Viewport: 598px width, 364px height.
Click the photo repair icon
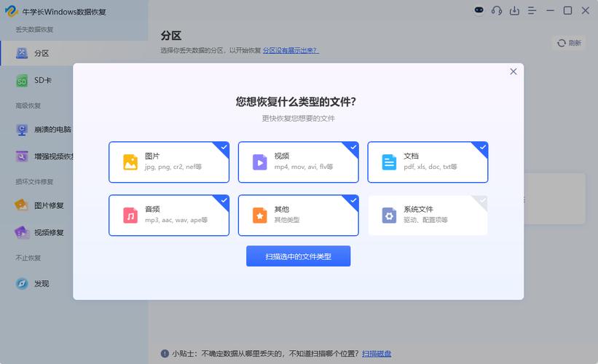(21, 205)
